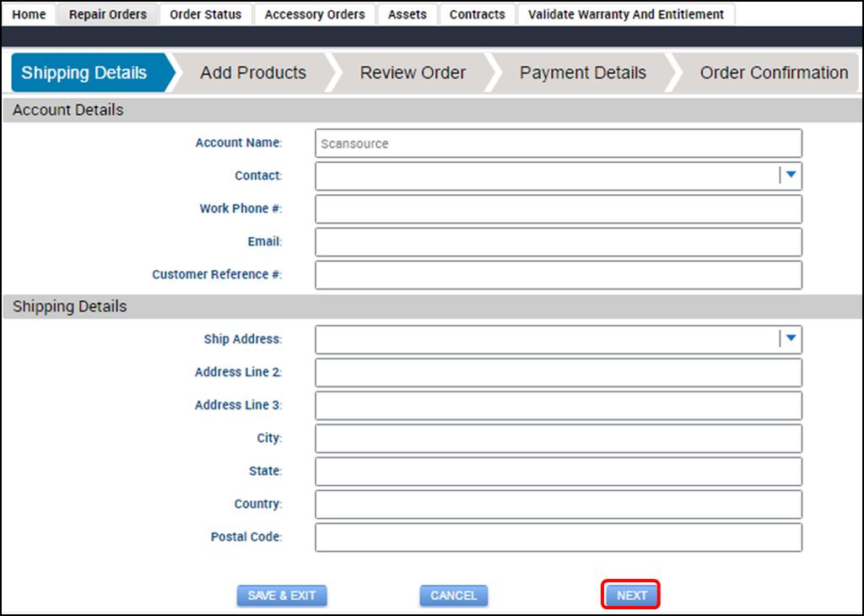Click the Account Name label
864x616 pixels.
pyautogui.click(x=239, y=143)
